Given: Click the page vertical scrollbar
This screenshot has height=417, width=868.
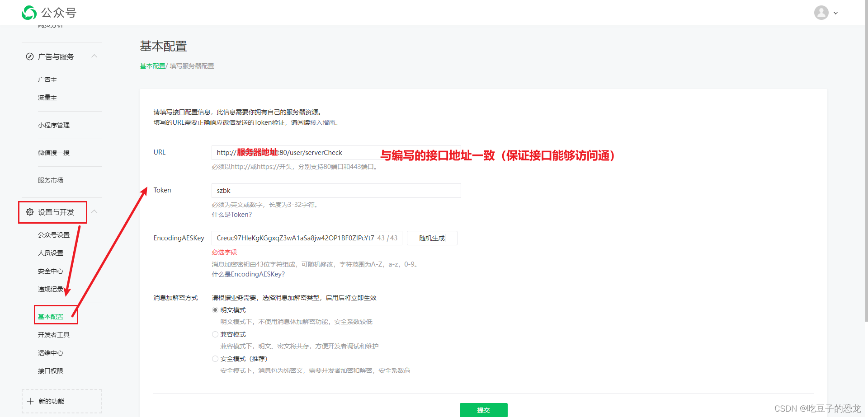Looking at the screenshot, I should [x=866, y=161].
